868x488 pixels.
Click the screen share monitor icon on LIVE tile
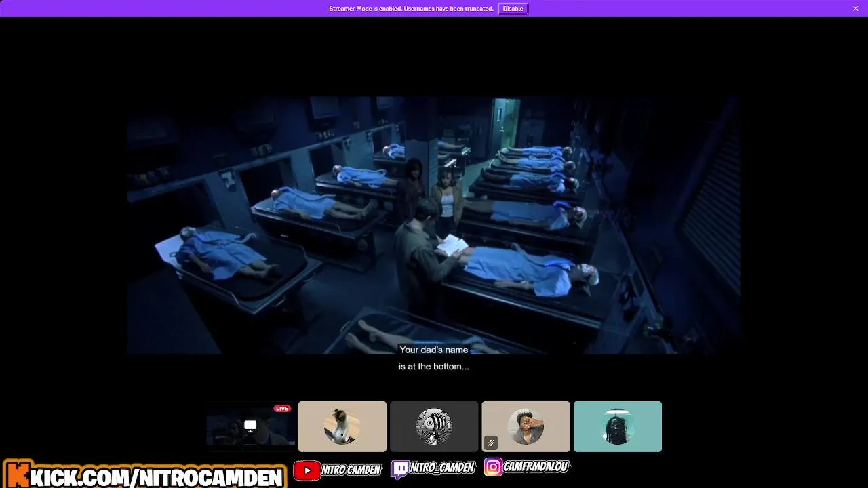(x=250, y=426)
